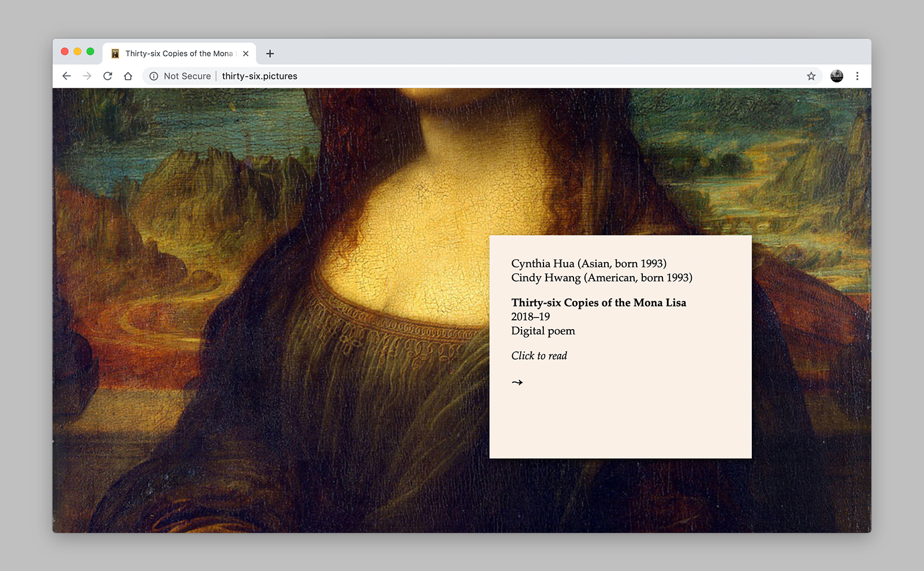The width and height of the screenshot is (924, 571).
Task: Open the user profile avatar
Action: 836,76
